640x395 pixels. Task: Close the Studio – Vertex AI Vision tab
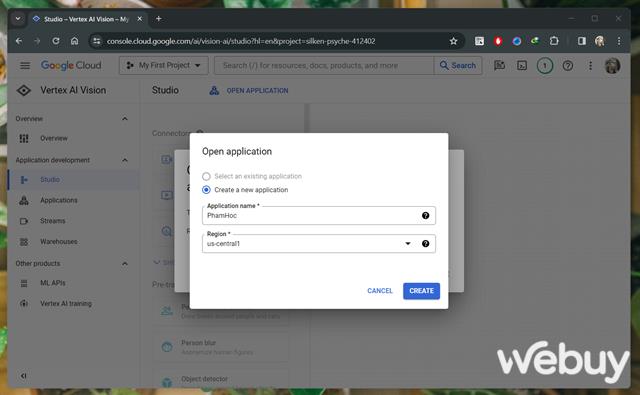140,19
